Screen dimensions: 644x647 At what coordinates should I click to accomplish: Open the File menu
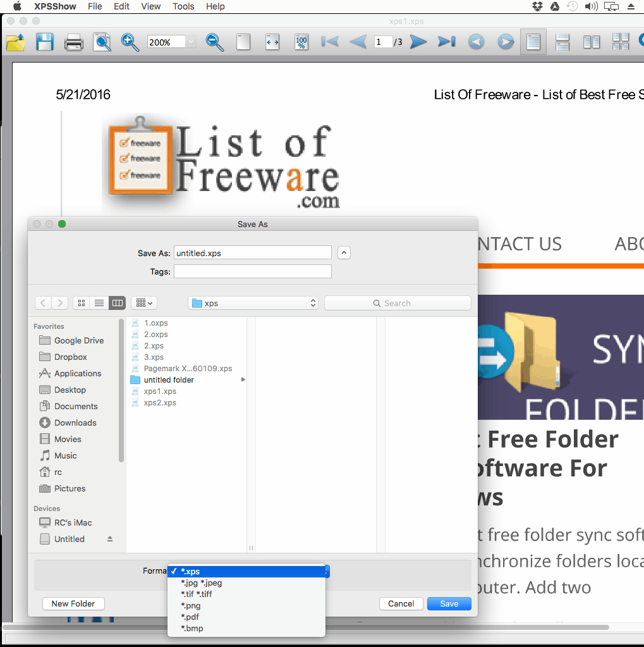(95, 6)
